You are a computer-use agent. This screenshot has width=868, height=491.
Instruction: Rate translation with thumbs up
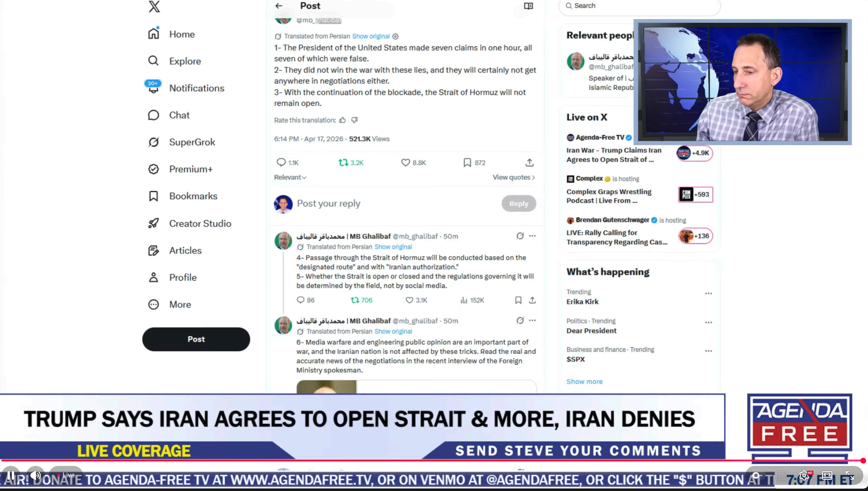(343, 120)
